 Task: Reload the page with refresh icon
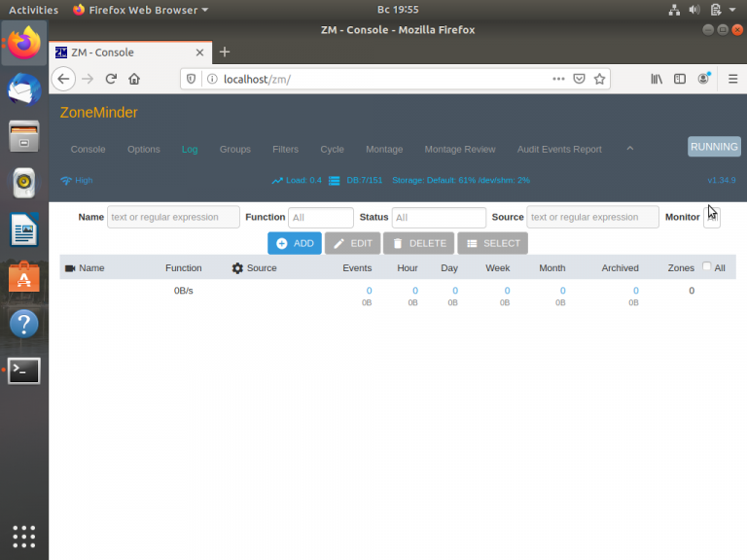coord(111,79)
